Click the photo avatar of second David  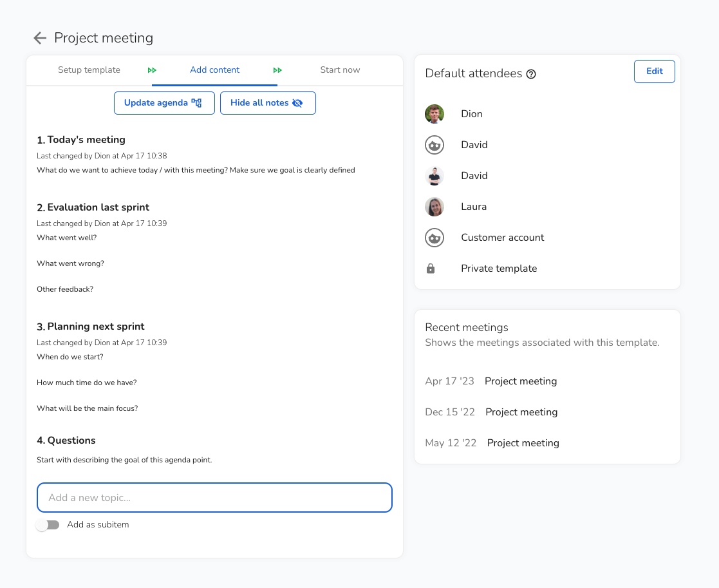pos(434,176)
